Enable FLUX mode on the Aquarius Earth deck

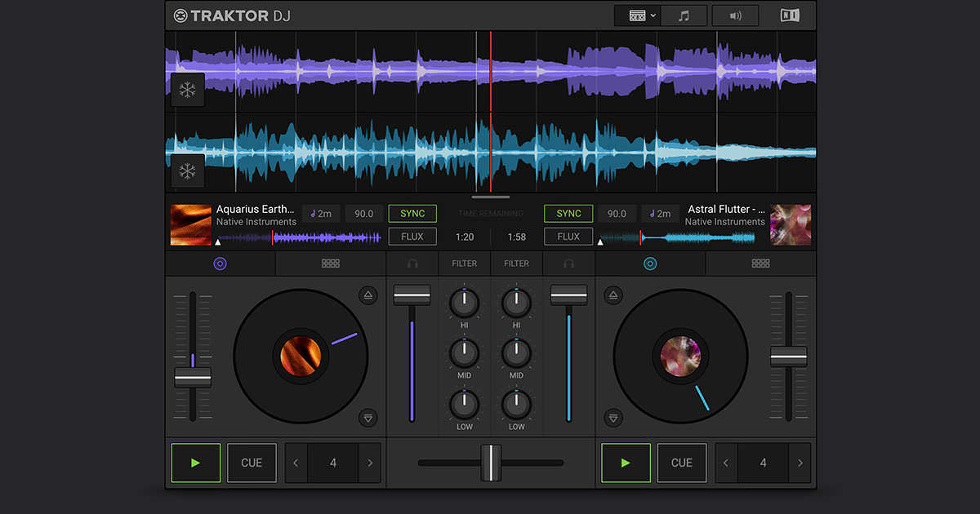click(412, 237)
